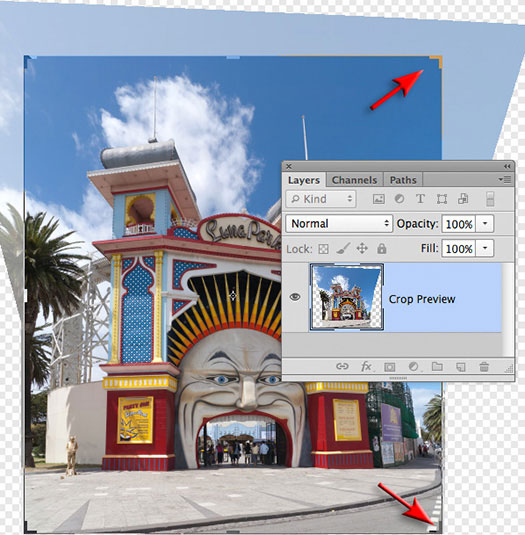Filter layers by adjustment layer icon
525x535 pixels.
[399, 199]
